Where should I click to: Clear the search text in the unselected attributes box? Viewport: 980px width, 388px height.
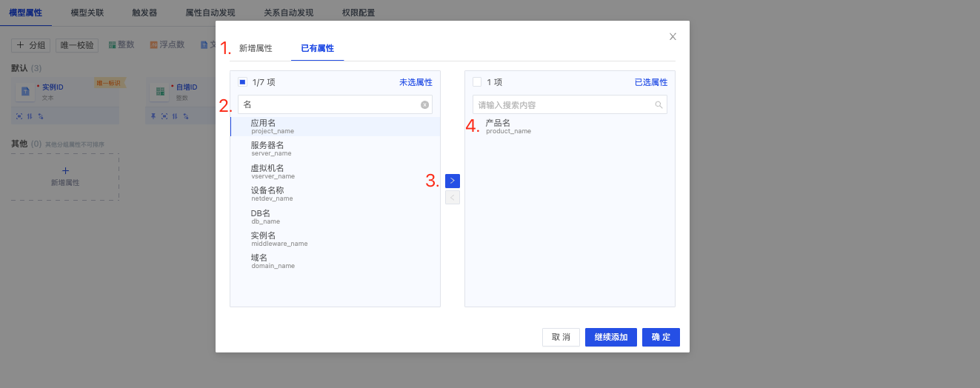424,105
